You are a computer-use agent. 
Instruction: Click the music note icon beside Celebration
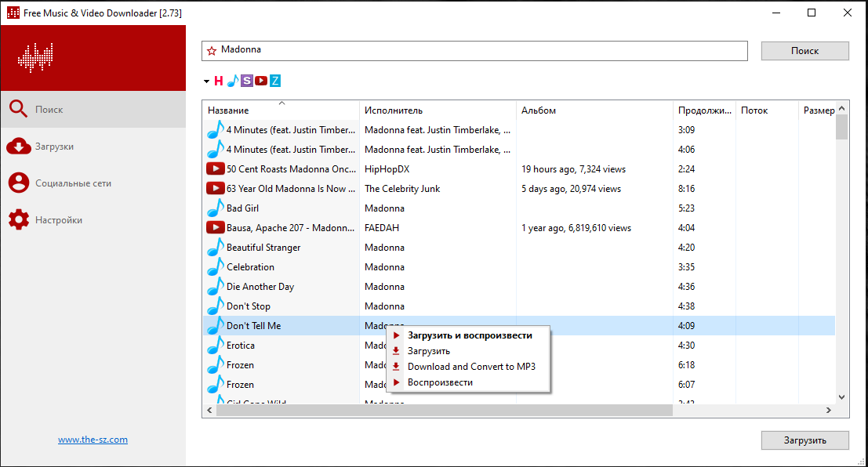(216, 266)
